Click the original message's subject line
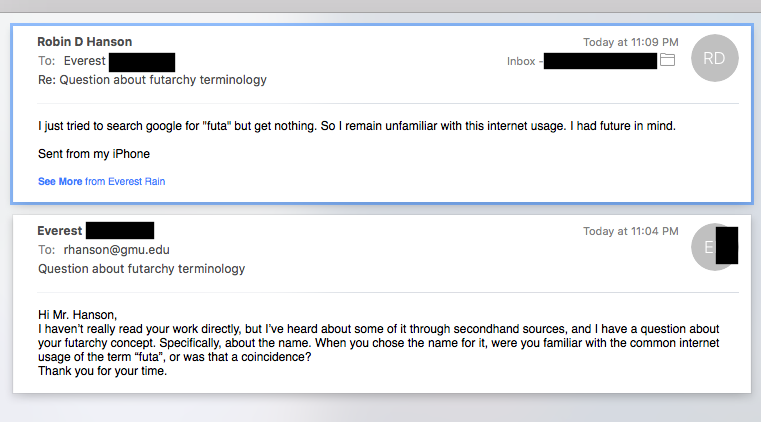The height and width of the screenshot is (422, 761). 141,269
